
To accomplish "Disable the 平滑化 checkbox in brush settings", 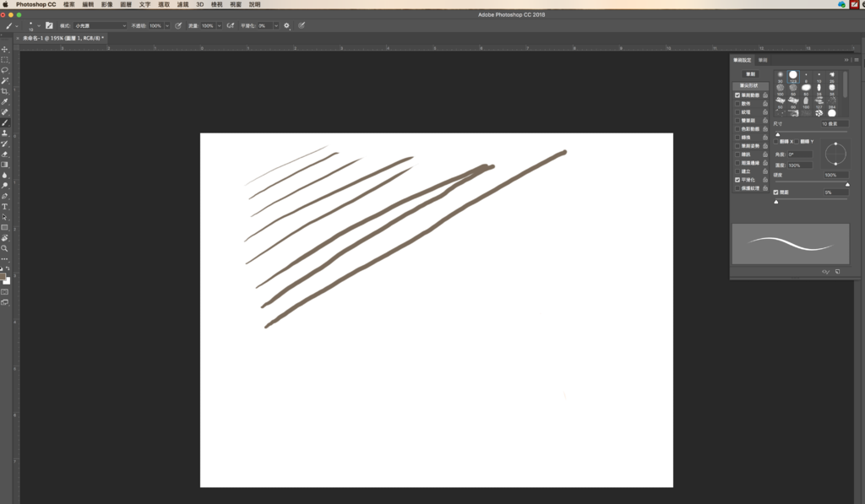I will 737,180.
